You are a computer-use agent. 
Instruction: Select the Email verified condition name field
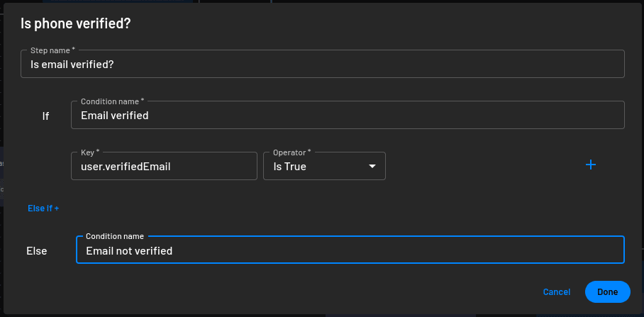point(348,115)
